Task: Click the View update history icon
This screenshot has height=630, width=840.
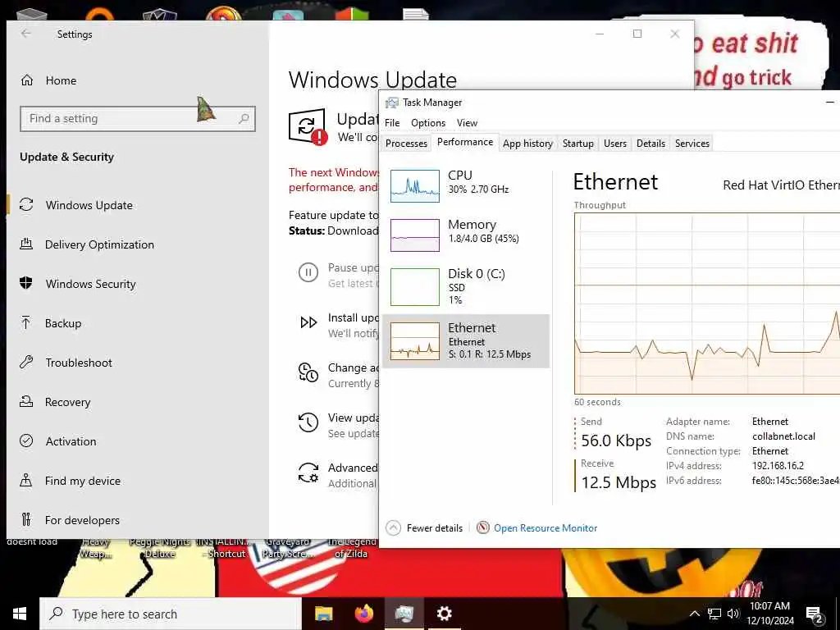Action: (x=308, y=422)
